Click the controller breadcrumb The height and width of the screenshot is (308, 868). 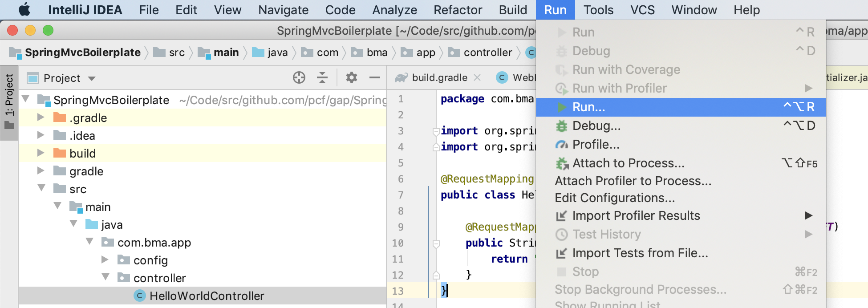click(480, 53)
